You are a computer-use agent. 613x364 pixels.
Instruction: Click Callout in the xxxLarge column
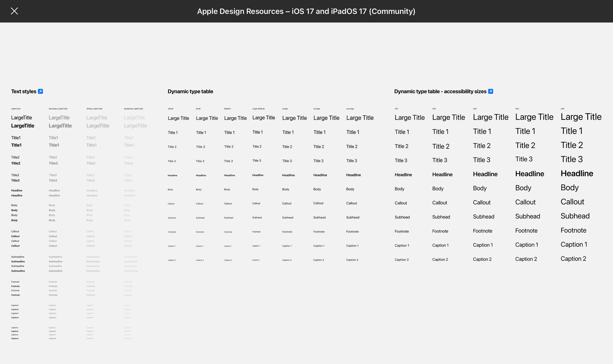[x=352, y=203]
